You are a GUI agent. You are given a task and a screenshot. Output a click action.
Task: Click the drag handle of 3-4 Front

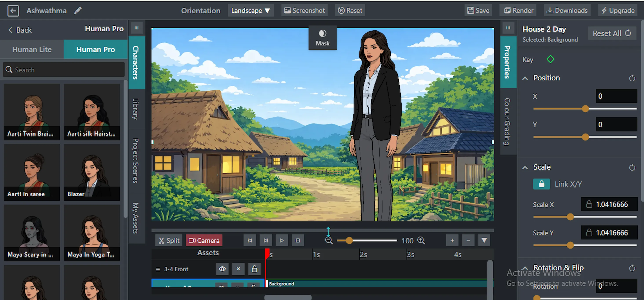pos(158,269)
